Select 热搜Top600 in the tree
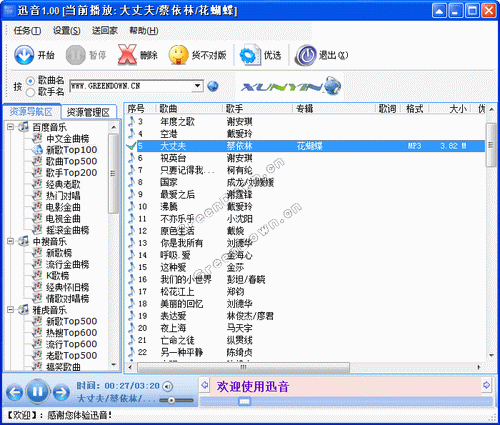Viewport: 500px width, 425px height. [71, 332]
